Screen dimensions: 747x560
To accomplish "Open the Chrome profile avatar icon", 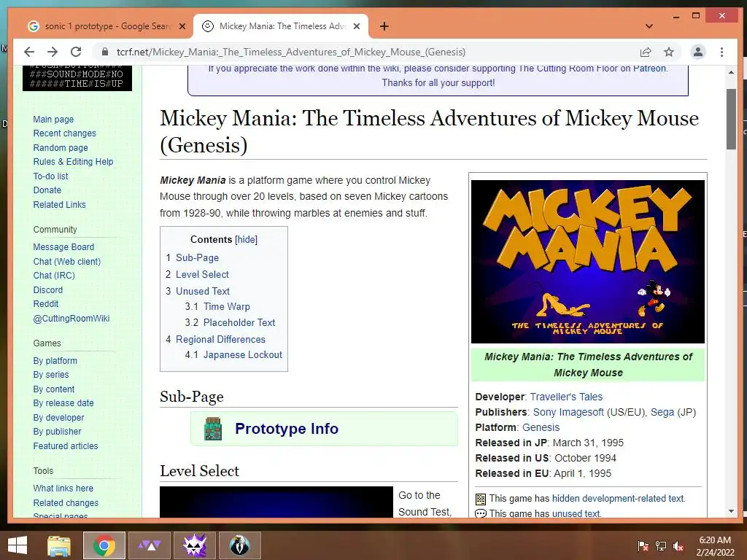I will tap(698, 52).
